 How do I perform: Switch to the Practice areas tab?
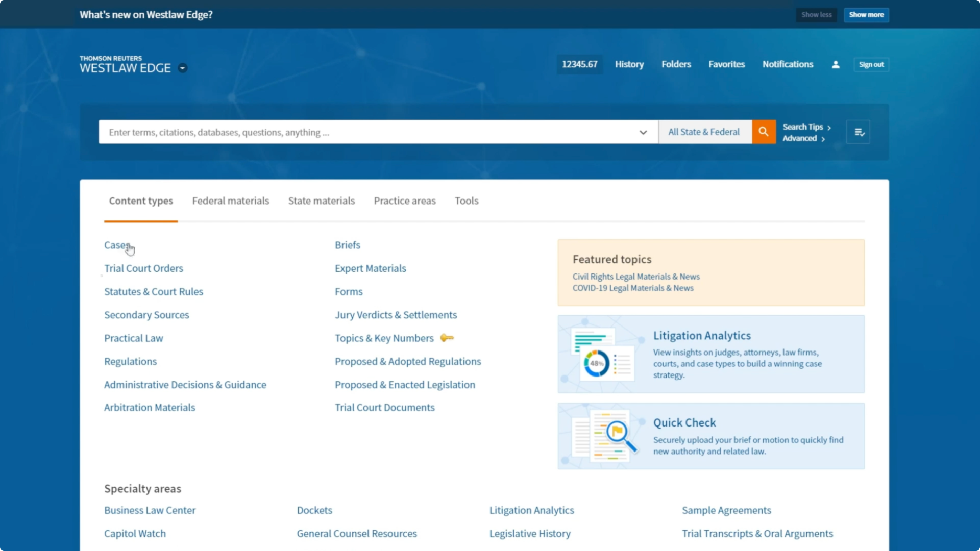coord(404,201)
